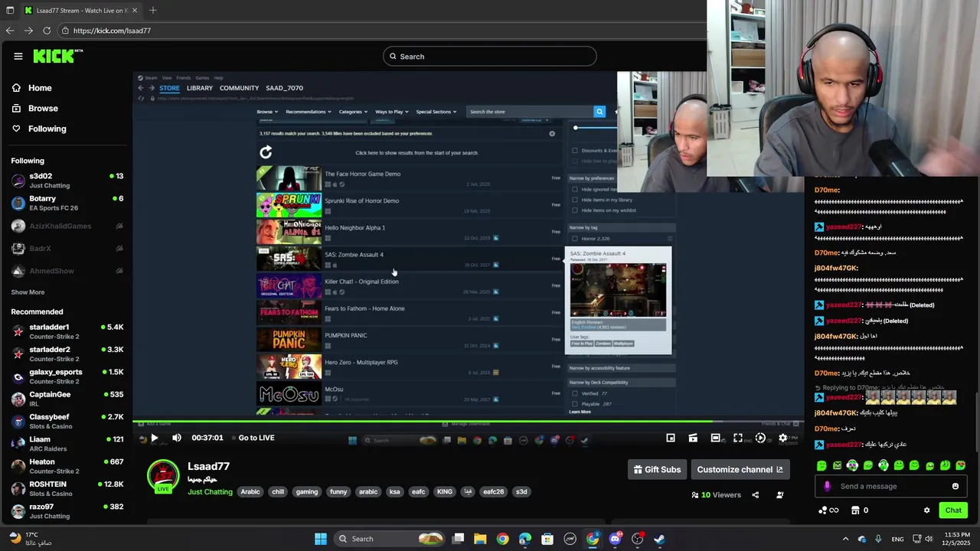The width and height of the screenshot is (980, 551).
Task: Click the share icon next to Viewers
Action: (755, 495)
